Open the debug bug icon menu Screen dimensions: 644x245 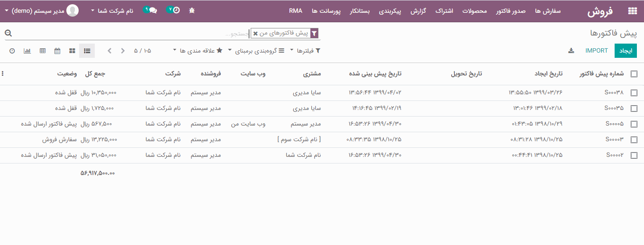tap(191, 10)
